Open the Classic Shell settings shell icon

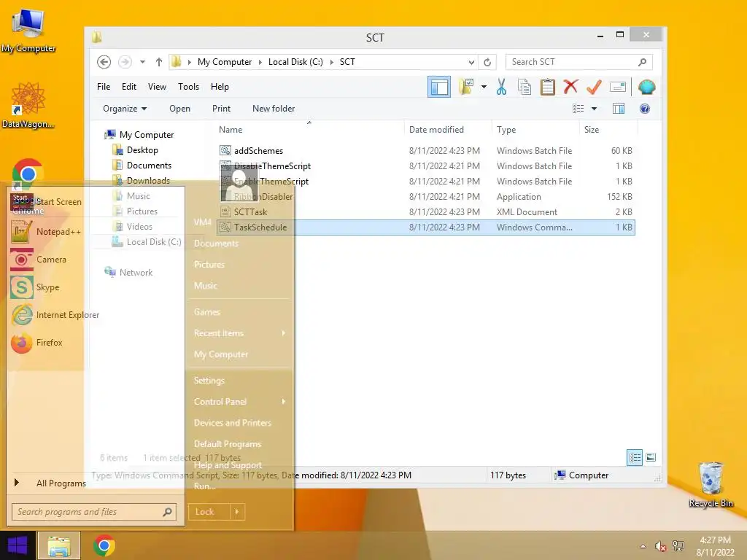pos(646,87)
